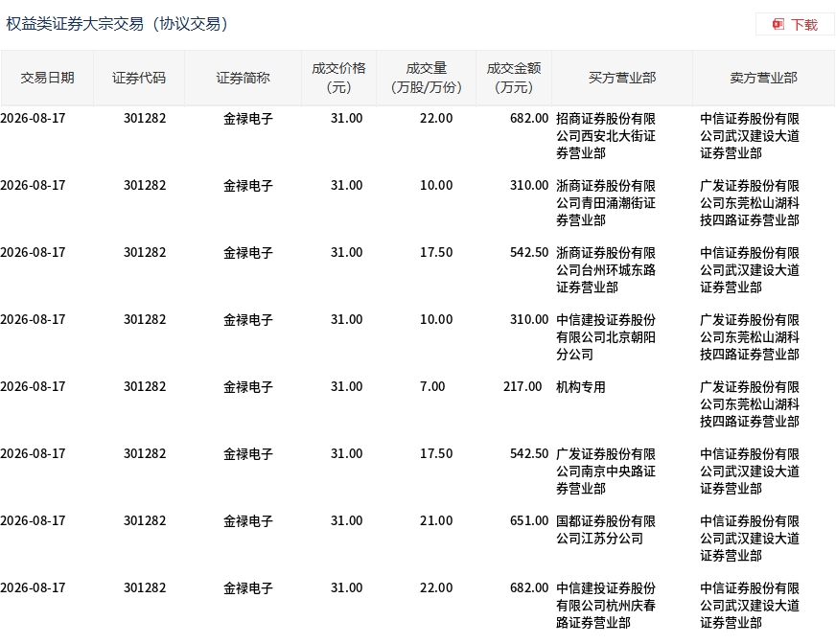836x644 pixels.
Task: Select the 卖方营业部 column header
Action: tap(763, 78)
